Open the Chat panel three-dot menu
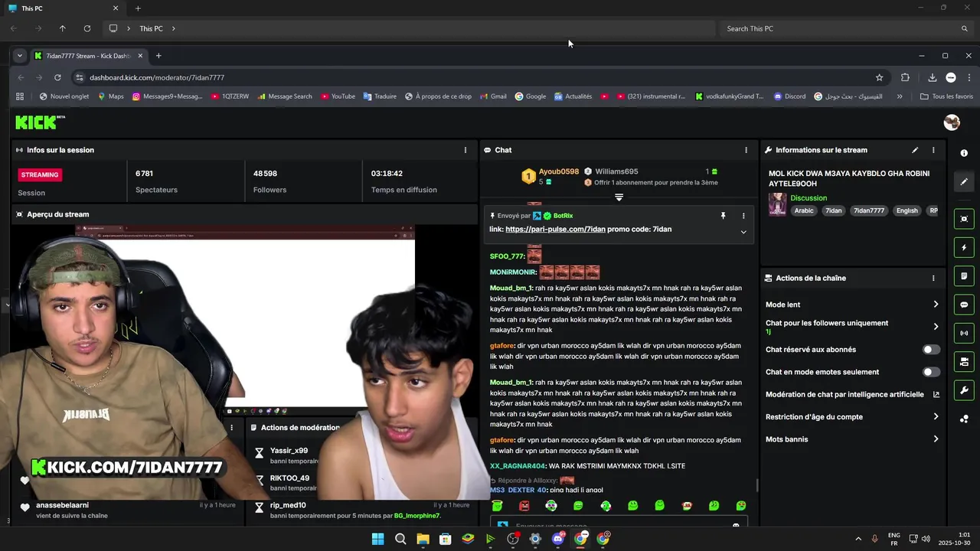Screen dimensions: 980x551 746,150
